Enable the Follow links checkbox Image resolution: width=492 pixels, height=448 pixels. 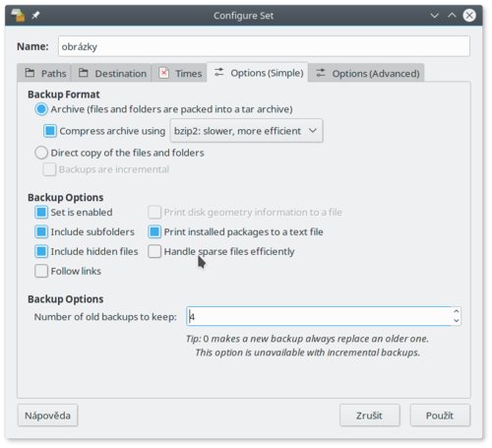[x=41, y=271]
